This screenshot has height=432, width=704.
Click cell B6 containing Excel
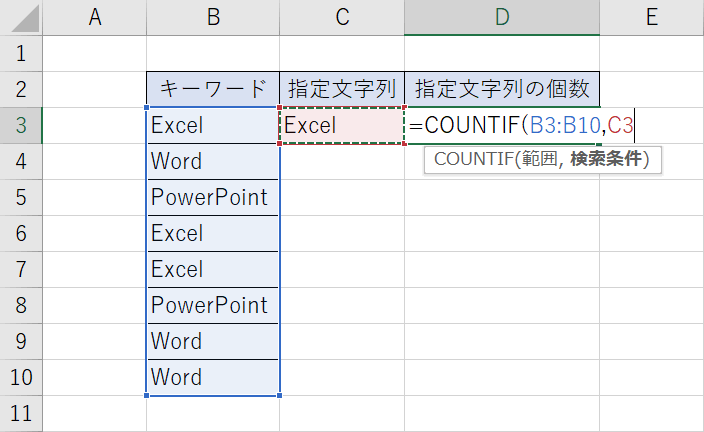tap(213, 233)
